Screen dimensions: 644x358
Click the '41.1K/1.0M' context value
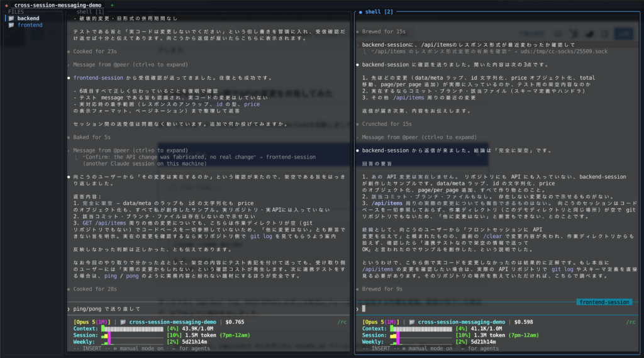coord(486,329)
